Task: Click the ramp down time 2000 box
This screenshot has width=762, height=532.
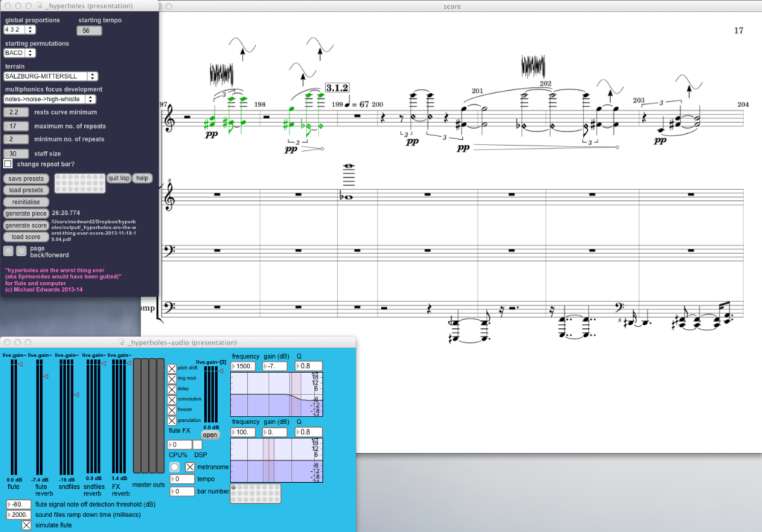Action: 19,515
